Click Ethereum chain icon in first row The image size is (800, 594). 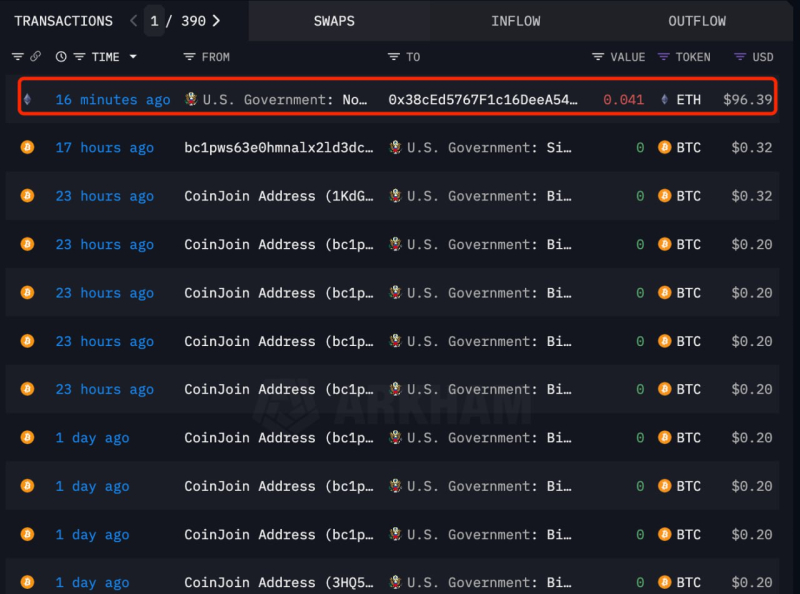(x=27, y=100)
